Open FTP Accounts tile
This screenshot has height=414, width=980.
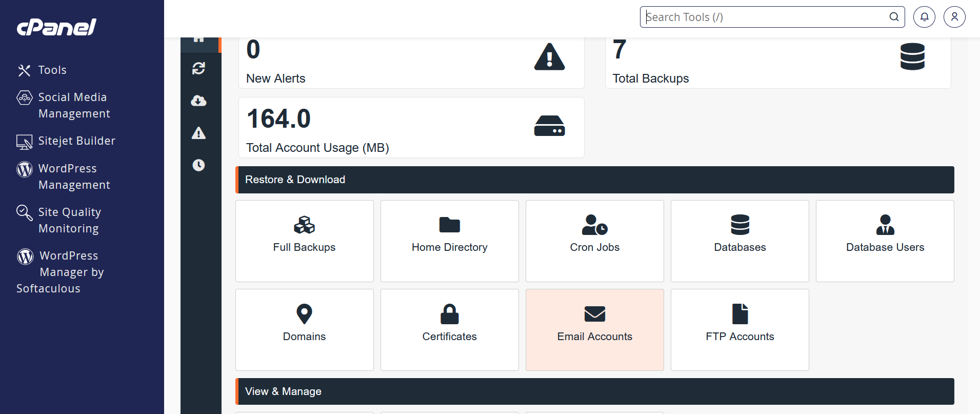(x=740, y=330)
